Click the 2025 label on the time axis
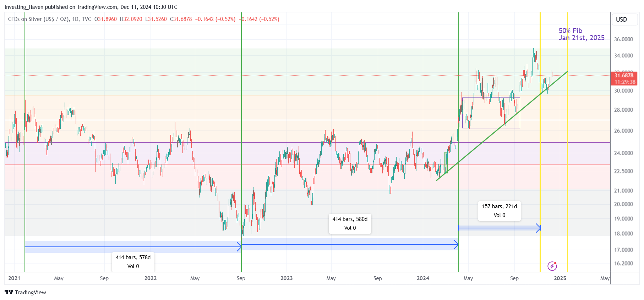Screen dimensions: 644x300 (x=560, y=278)
